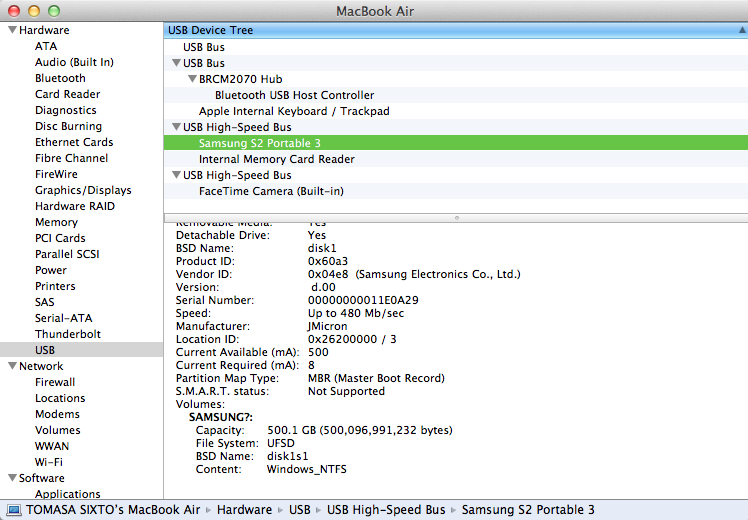This screenshot has width=748, height=520.
Task: Open Ethernet Cards section
Action: coord(74,142)
